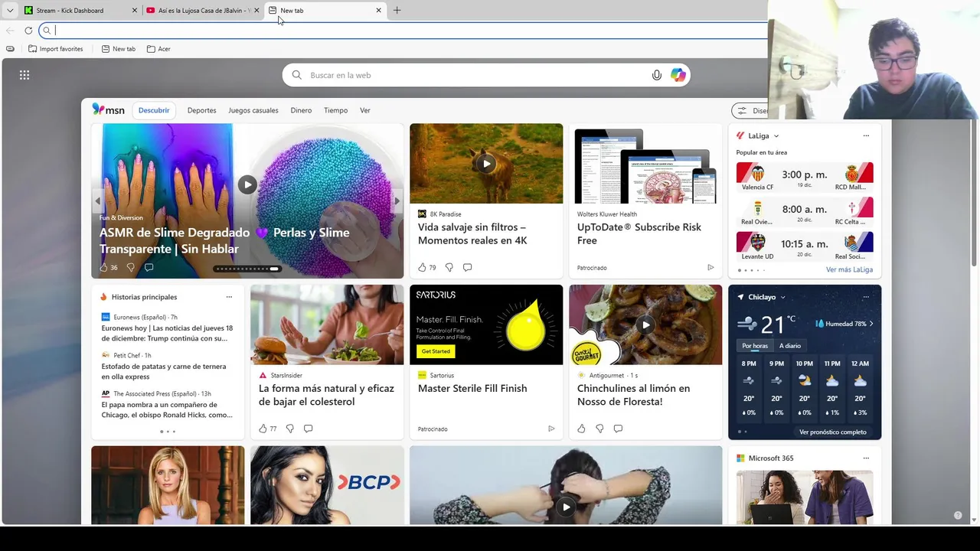Open LaLiga card more options menu
The image size is (980, 551).
click(x=866, y=135)
